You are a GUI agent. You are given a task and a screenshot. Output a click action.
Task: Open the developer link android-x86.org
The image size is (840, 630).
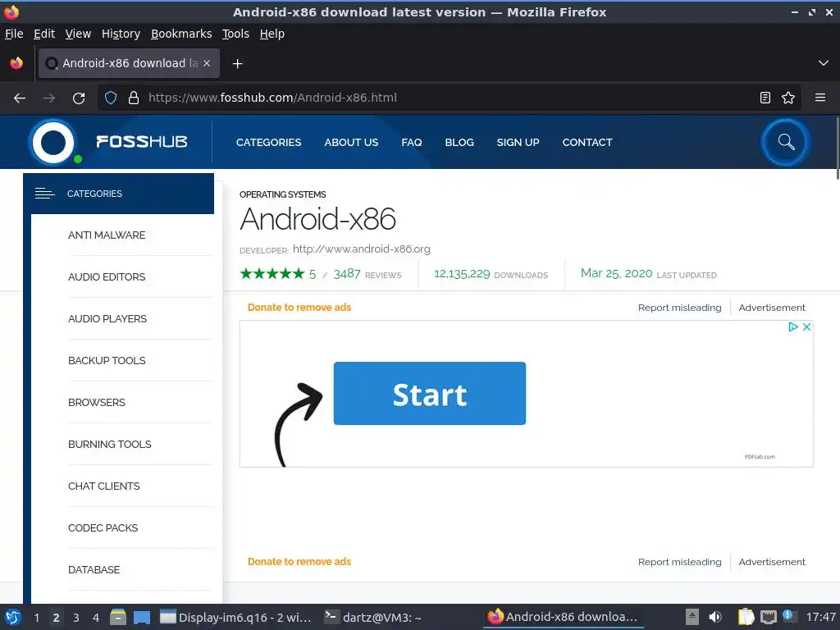[362, 249]
